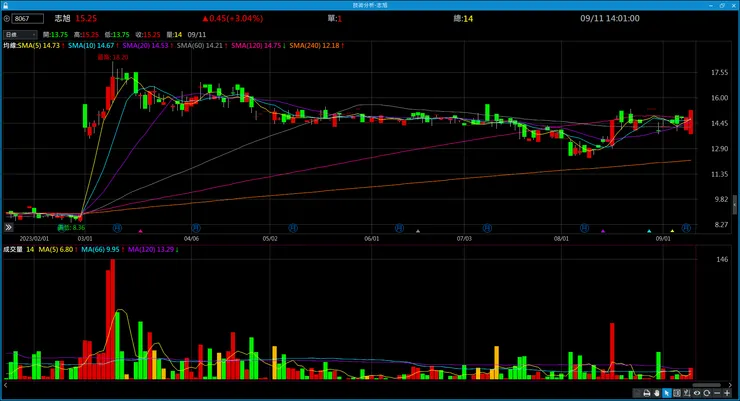Zoom out with the minus icon
The width and height of the screenshot is (740, 401).
717,393
